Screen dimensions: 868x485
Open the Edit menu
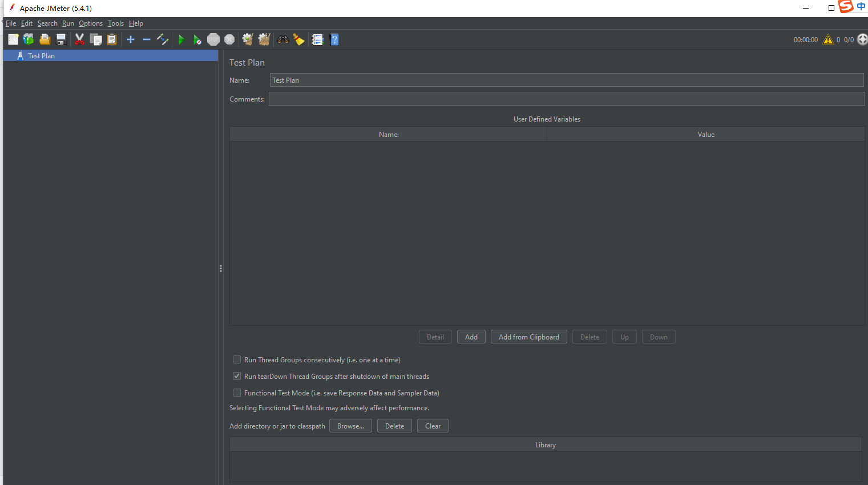(x=27, y=23)
